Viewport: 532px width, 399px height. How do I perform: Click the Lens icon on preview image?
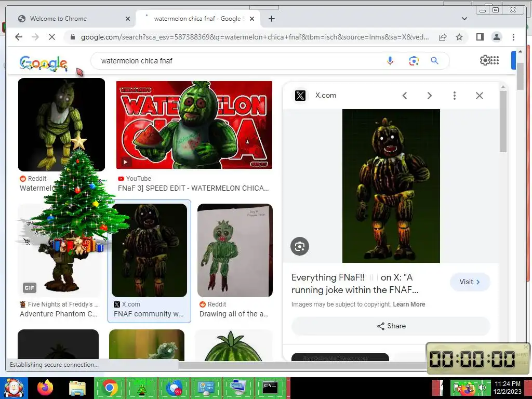click(300, 246)
